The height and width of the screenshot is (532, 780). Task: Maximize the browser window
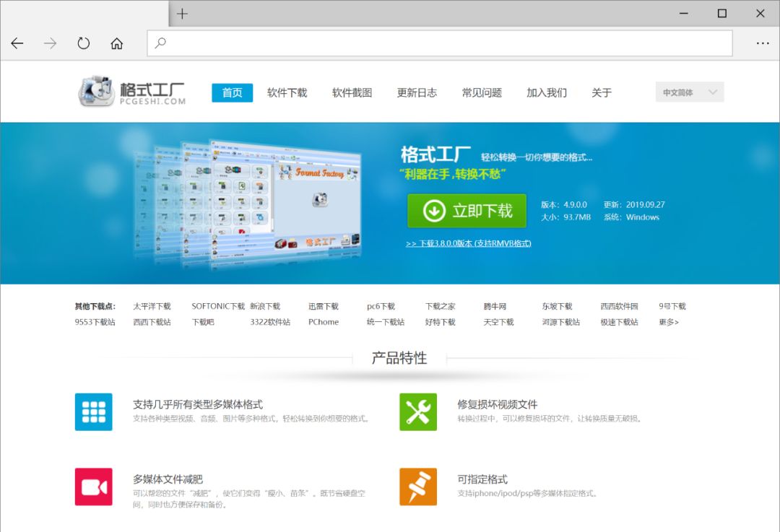pyautogui.click(x=721, y=14)
